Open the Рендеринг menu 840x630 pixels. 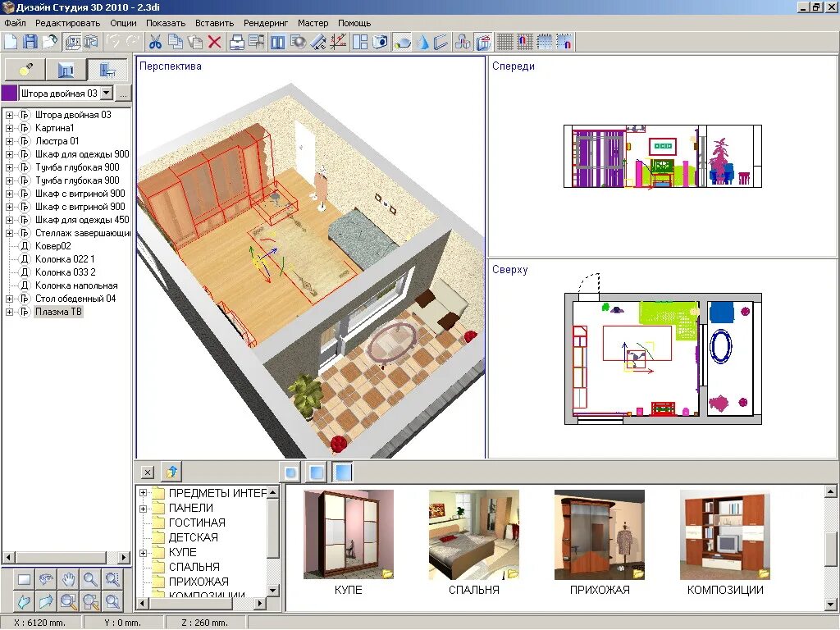pyautogui.click(x=266, y=23)
